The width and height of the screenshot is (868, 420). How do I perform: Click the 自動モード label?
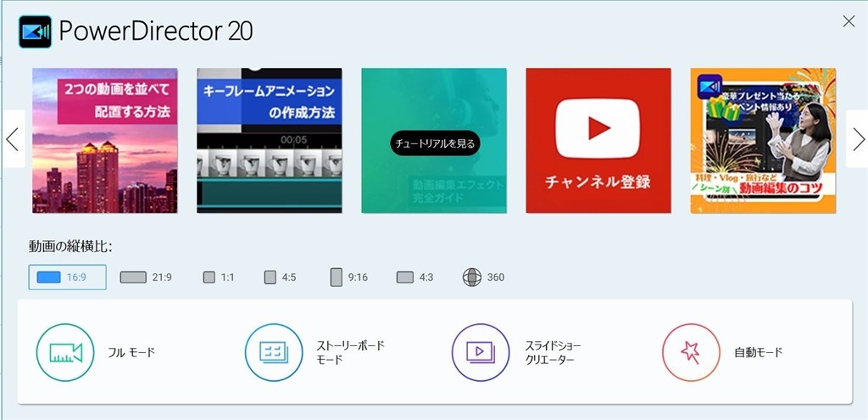759,352
